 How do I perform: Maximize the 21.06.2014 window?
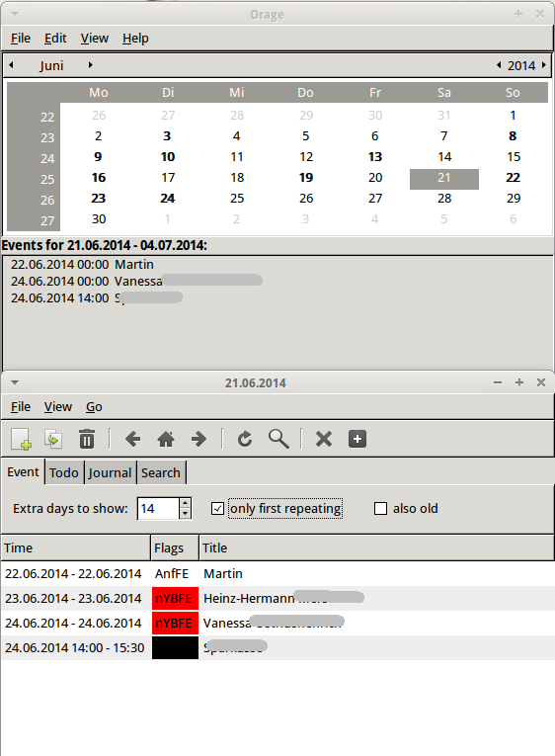point(519,382)
